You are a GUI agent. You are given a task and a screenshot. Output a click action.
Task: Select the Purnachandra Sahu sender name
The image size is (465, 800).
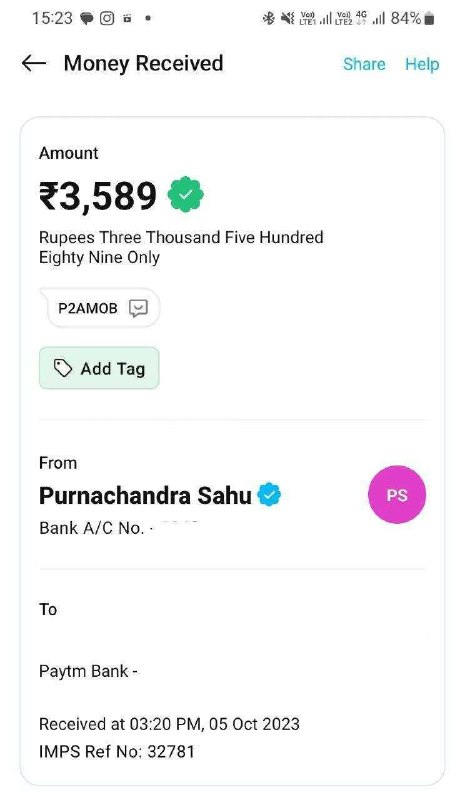coord(145,495)
